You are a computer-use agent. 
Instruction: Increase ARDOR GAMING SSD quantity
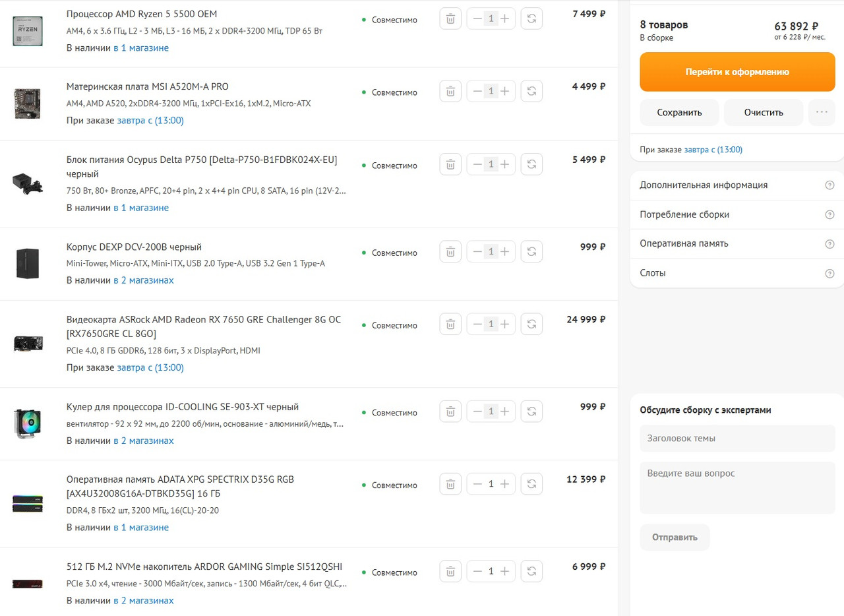point(505,570)
